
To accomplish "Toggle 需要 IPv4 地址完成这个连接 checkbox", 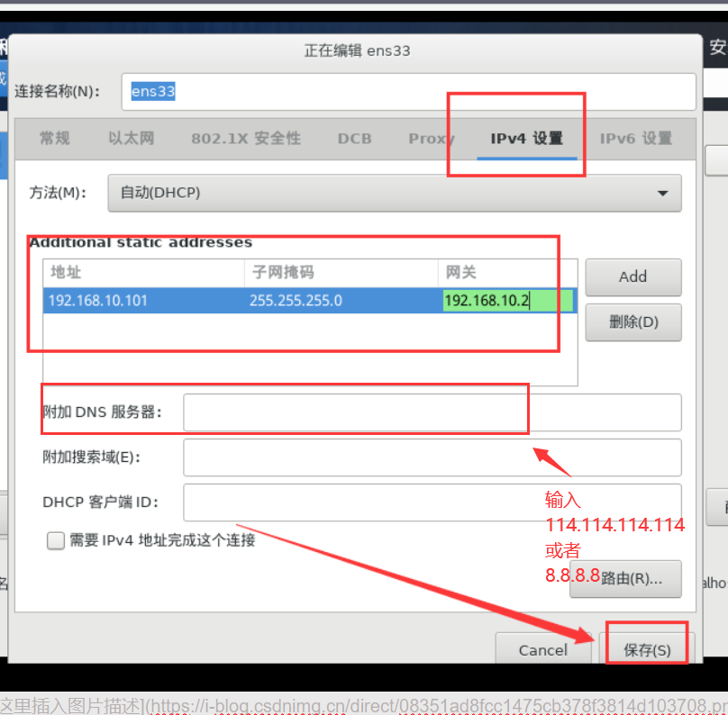I will pos(56,540).
